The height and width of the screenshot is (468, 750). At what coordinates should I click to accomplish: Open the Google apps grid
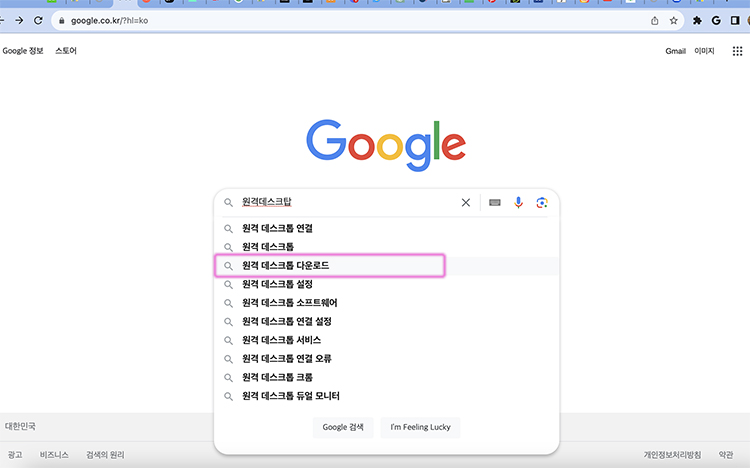737,51
